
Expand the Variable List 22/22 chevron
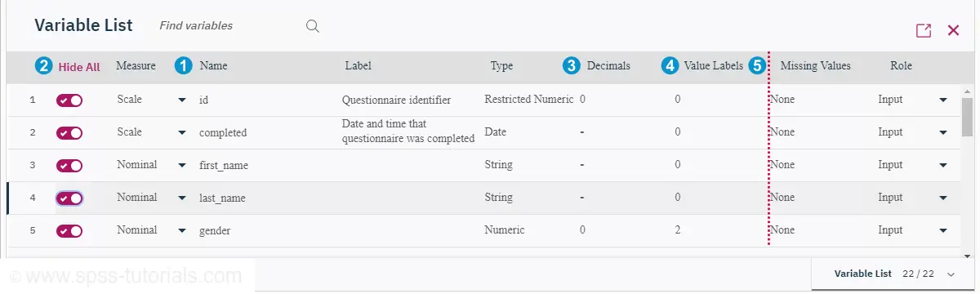tap(951, 275)
